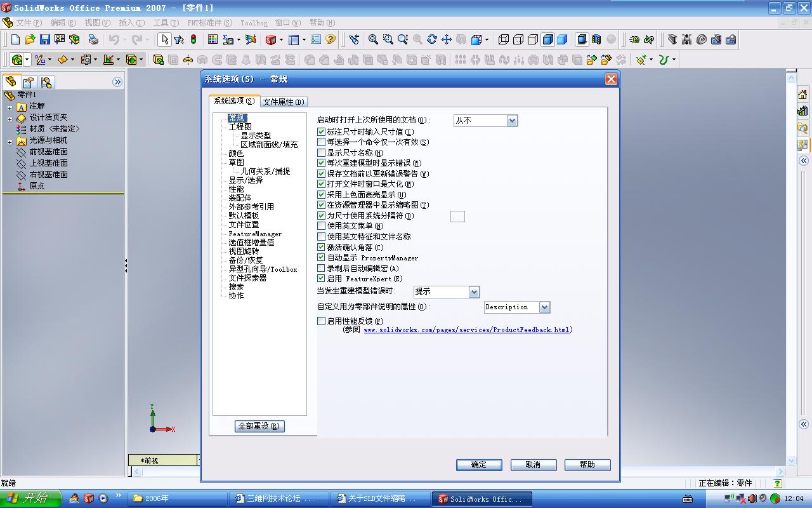Click the home icon in the task pane

click(x=802, y=95)
